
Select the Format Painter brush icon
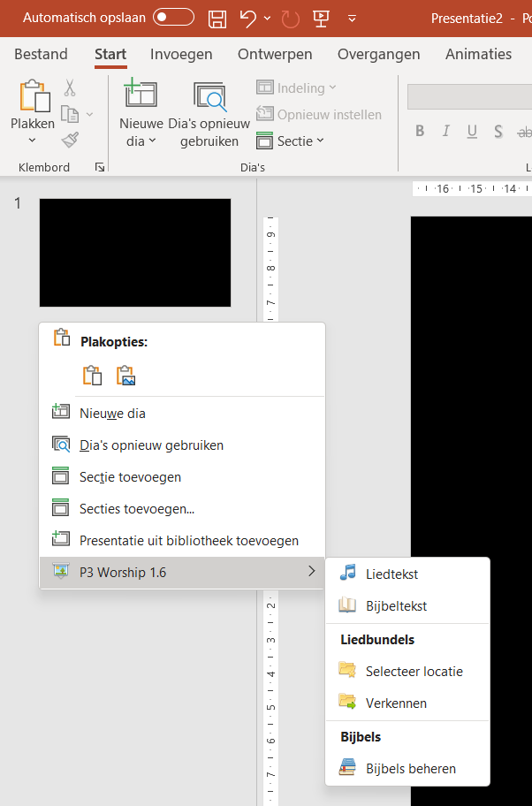[x=70, y=139]
